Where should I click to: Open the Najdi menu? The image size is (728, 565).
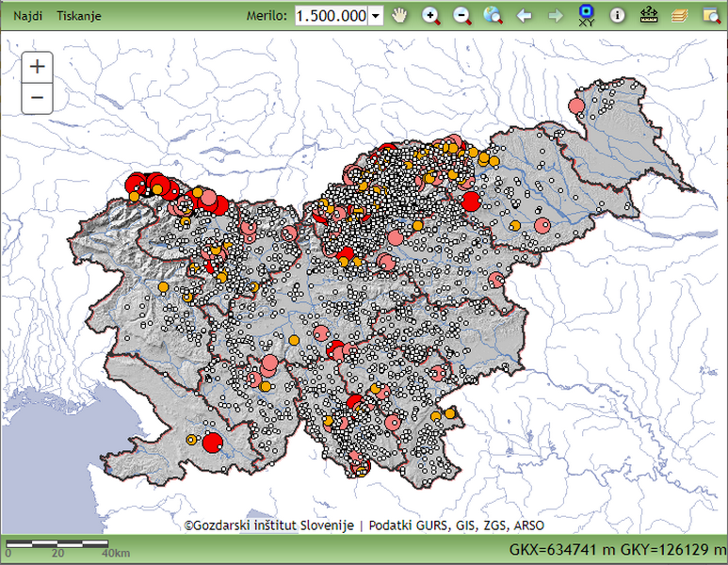[x=27, y=17]
